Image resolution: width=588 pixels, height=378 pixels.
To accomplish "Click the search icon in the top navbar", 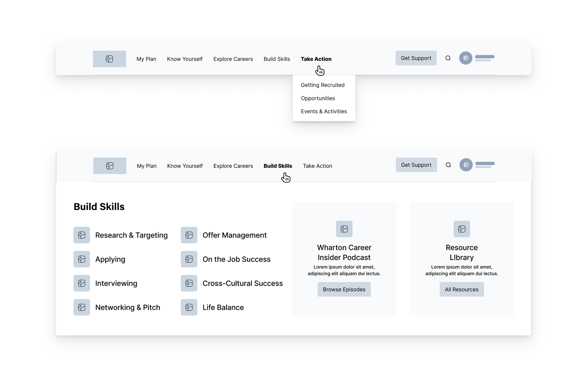I will (448, 58).
